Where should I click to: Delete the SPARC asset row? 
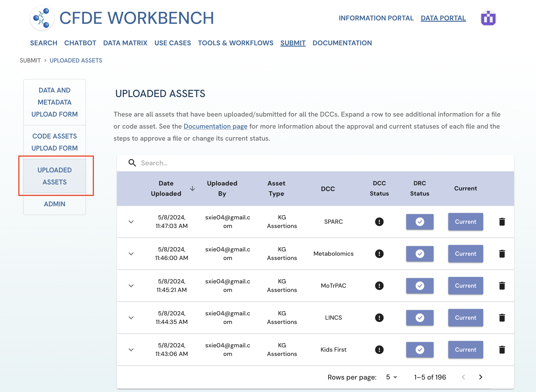[502, 222]
